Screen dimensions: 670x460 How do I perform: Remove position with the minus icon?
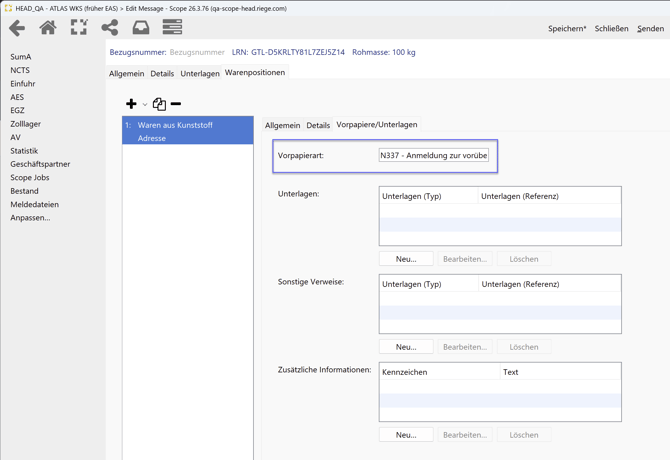click(x=176, y=104)
